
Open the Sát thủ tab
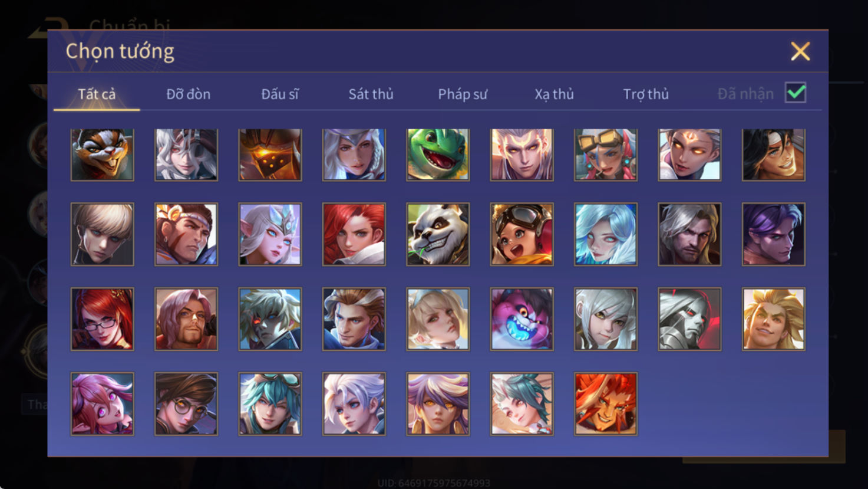click(x=371, y=94)
